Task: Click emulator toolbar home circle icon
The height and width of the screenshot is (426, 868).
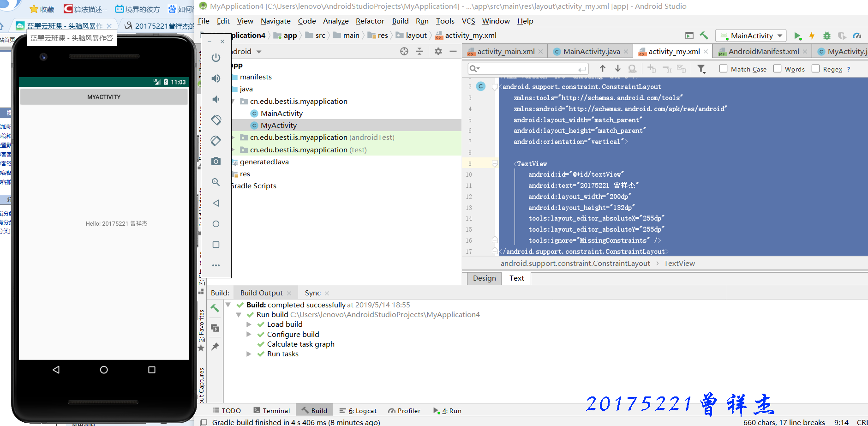Action: (x=216, y=224)
